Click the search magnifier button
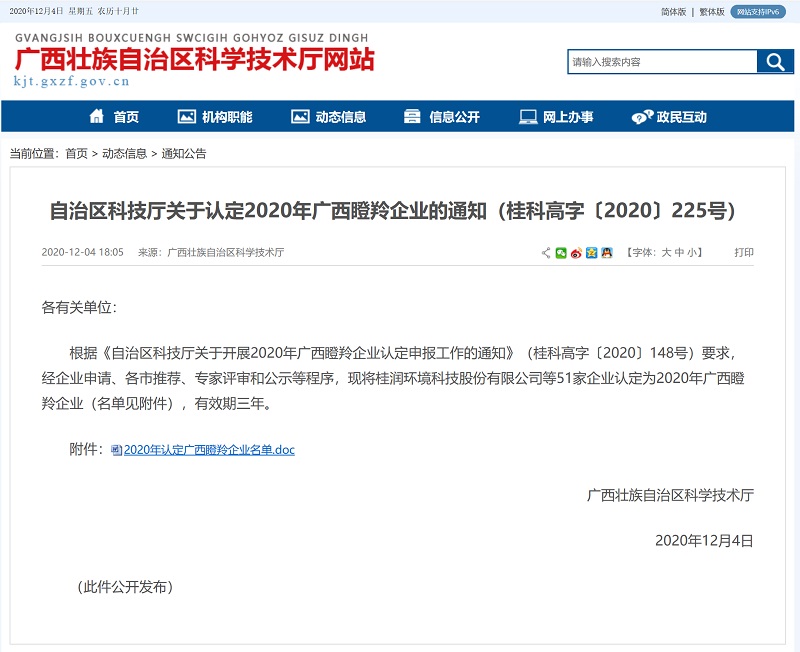 pyautogui.click(x=775, y=62)
